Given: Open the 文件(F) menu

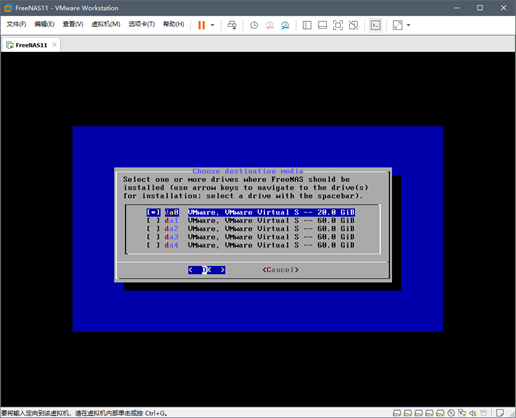Looking at the screenshot, I should coord(16,24).
